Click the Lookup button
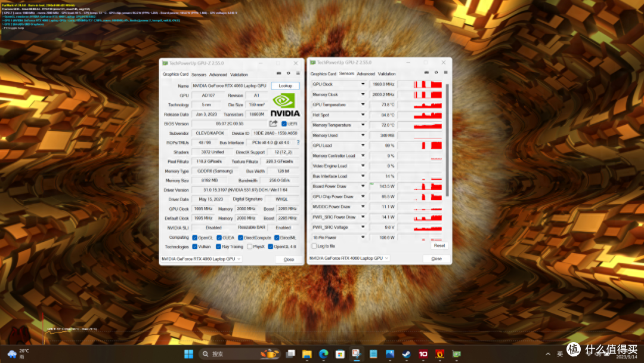 tap(286, 86)
